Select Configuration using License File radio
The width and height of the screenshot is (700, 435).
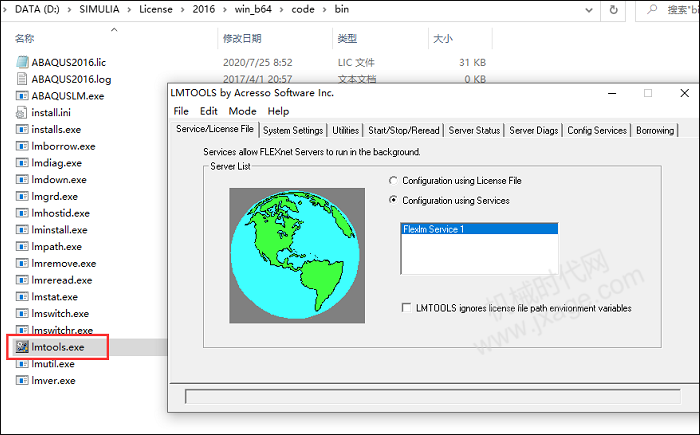click(393, 180)
